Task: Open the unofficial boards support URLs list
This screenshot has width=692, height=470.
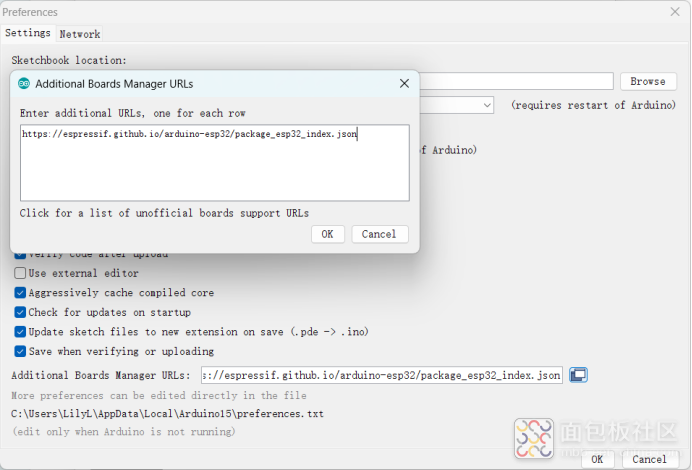Action: click(164, 213)
